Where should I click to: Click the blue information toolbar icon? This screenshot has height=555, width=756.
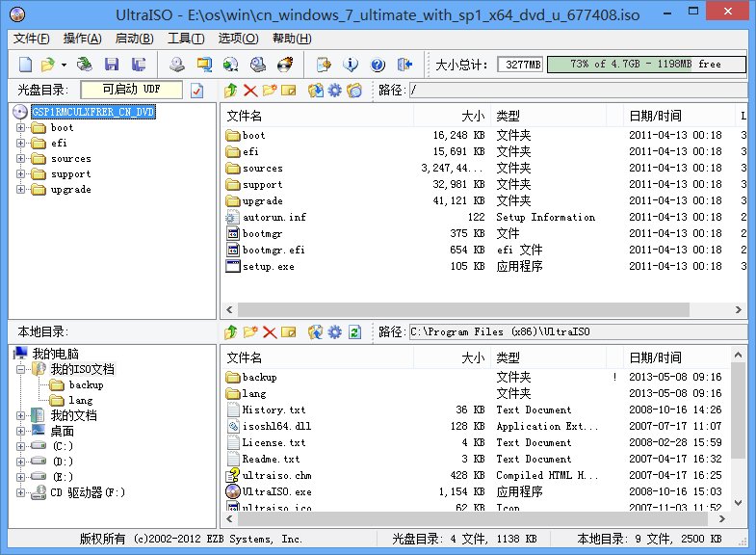pyautogui.click(x=351, y=65)
